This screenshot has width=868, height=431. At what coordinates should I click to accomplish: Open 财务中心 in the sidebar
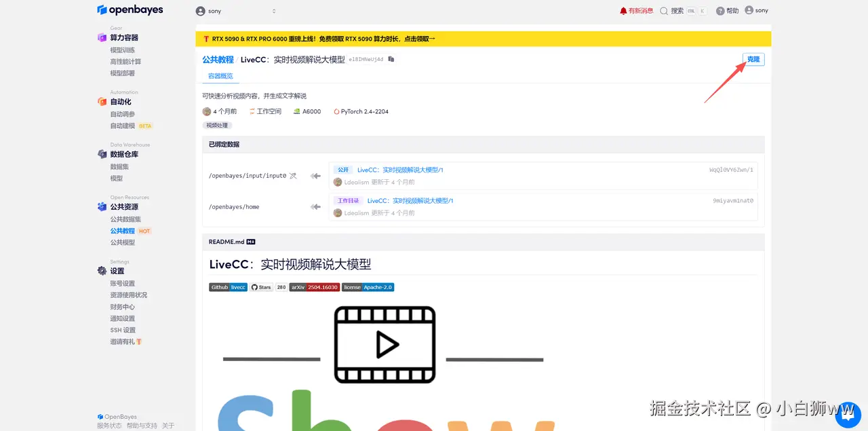click(x=123, y=306)
